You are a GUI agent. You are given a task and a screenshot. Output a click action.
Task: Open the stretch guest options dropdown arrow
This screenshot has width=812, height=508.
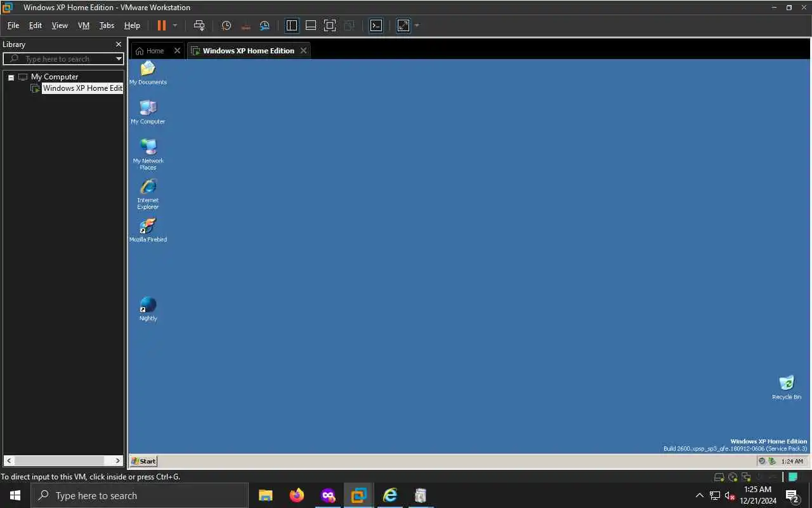pos(417,25)
